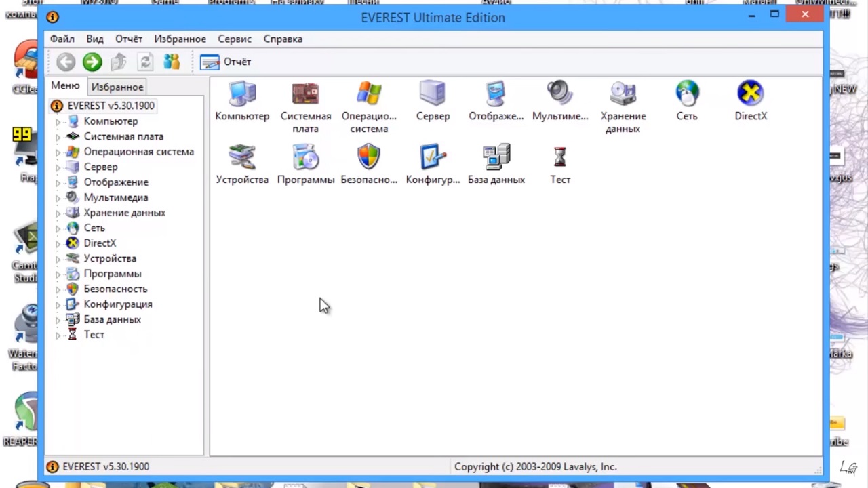868x488 pixels.
Task: Select EVEREST v5.30.1900 root tree item
Action: [x=111, y=106]
